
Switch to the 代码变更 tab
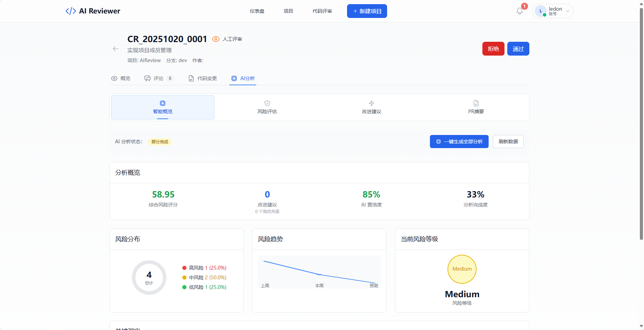point(203,78)
